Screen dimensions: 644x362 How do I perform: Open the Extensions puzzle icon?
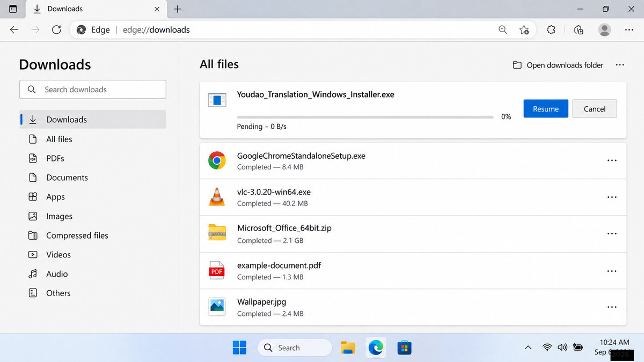coord(551,30)
